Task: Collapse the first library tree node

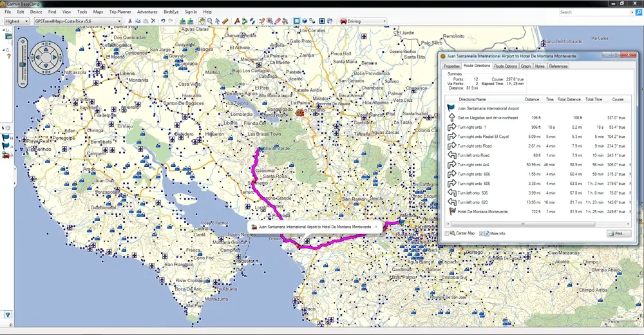Action: pyautogui.click(x=4, y=30)
